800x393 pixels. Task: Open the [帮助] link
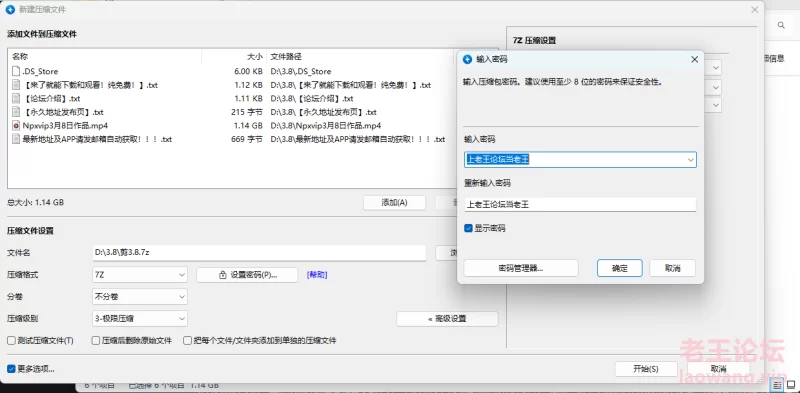coord(317,275)
